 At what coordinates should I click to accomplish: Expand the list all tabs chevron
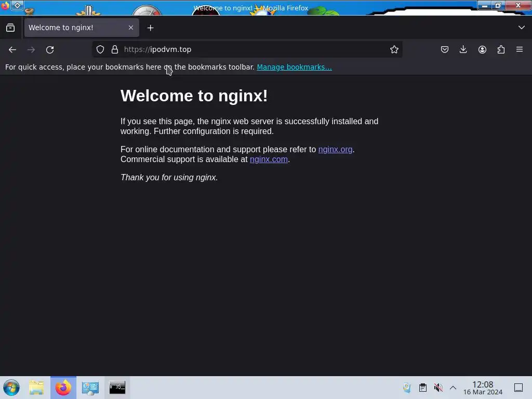(x=522, y=28)
